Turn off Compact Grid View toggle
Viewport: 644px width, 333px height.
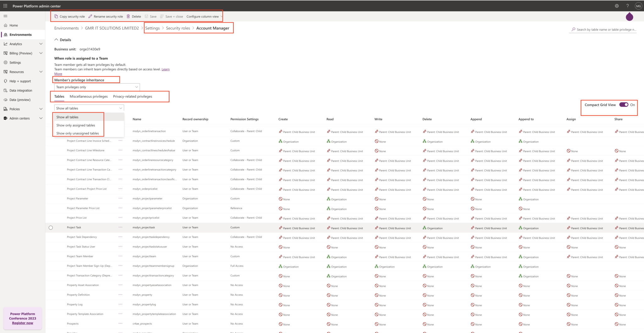(x=624, y=105)
